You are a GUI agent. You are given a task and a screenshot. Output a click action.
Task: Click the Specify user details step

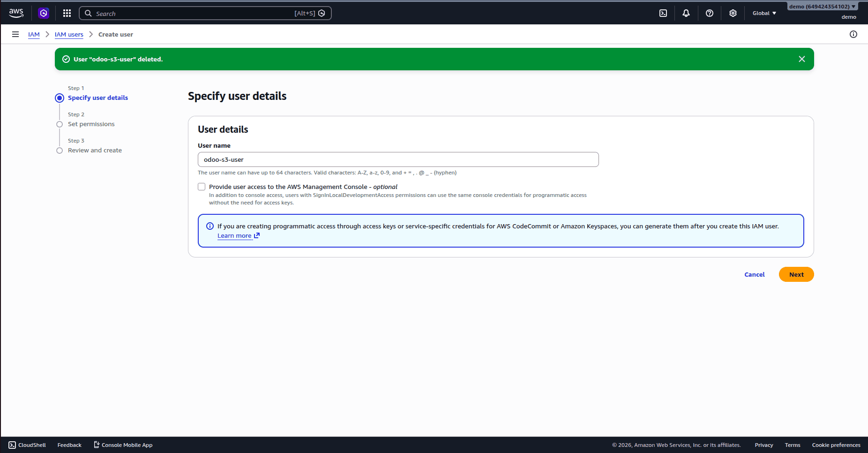98,98
